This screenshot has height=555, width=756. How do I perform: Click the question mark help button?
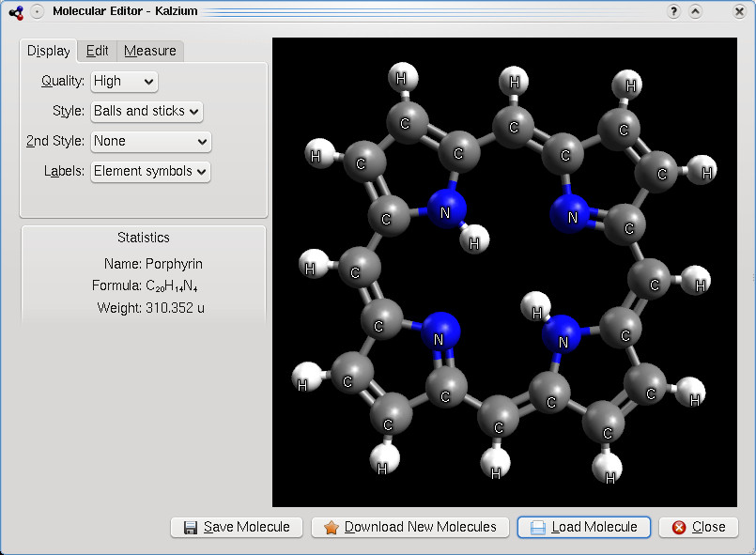point(673,11)
